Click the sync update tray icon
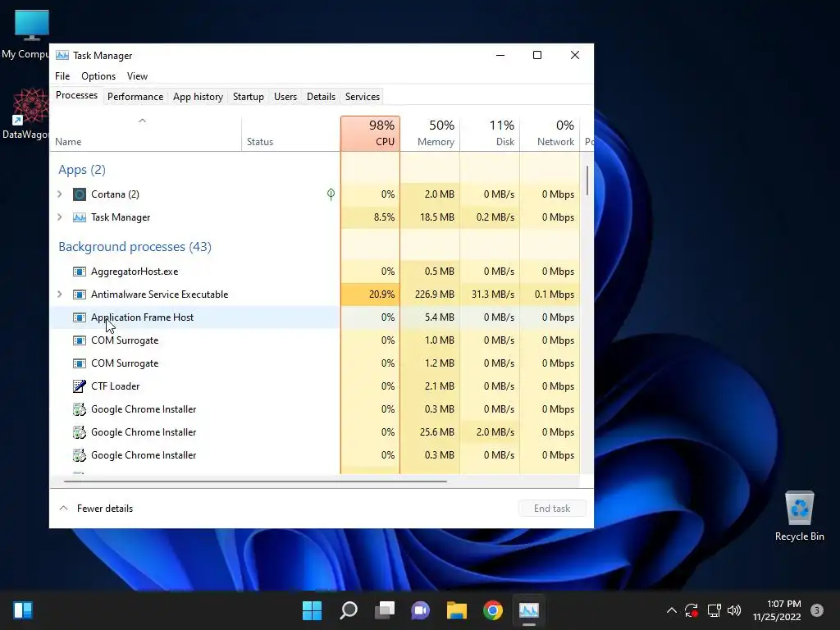Image resolution: width=840 pixels, height=630 pixels. coord(692,610)
